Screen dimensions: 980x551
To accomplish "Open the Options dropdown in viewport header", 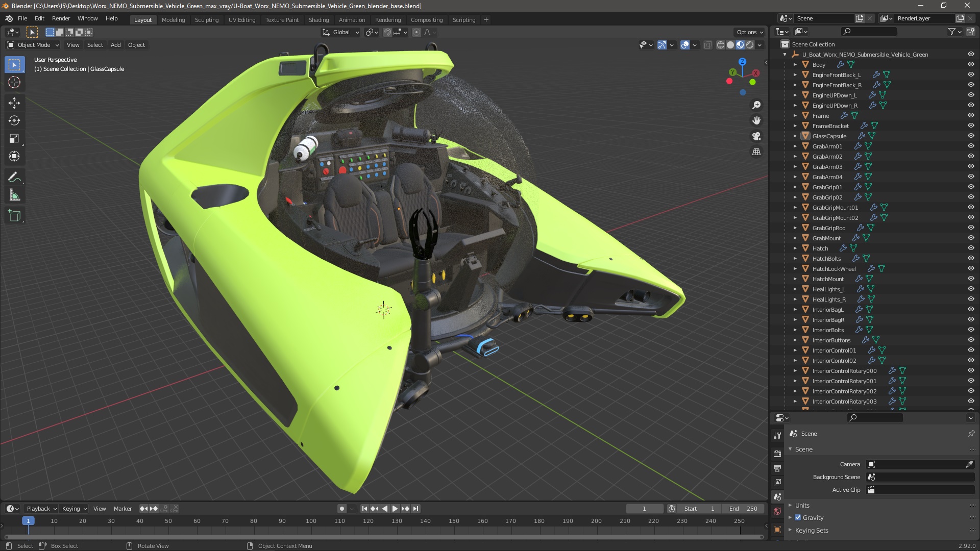I will 749,32.
